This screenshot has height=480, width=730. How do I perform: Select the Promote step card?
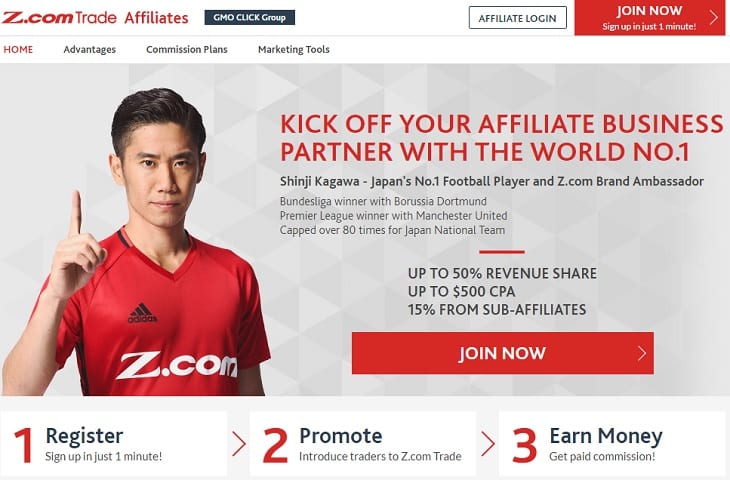click(363, 444)
